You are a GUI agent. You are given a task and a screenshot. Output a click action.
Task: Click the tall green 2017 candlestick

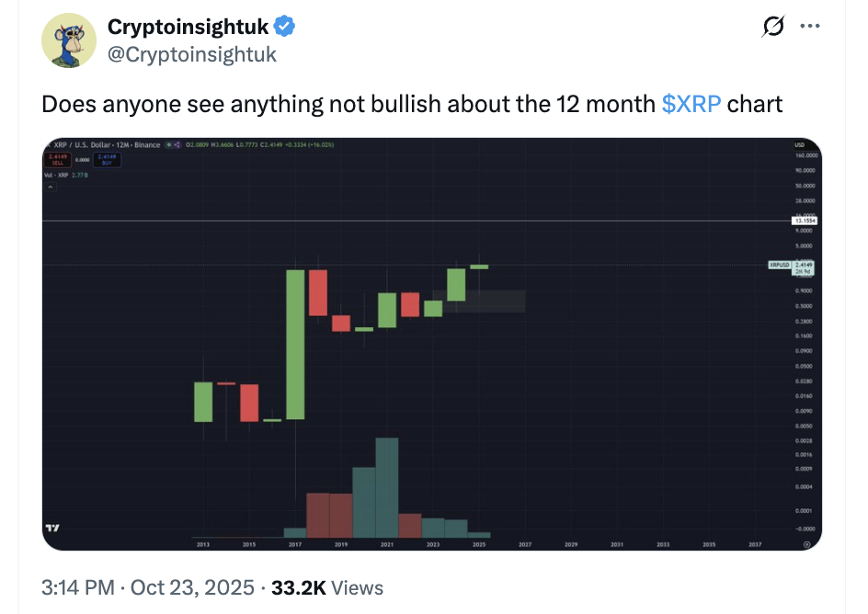click(x=295, y=344)
